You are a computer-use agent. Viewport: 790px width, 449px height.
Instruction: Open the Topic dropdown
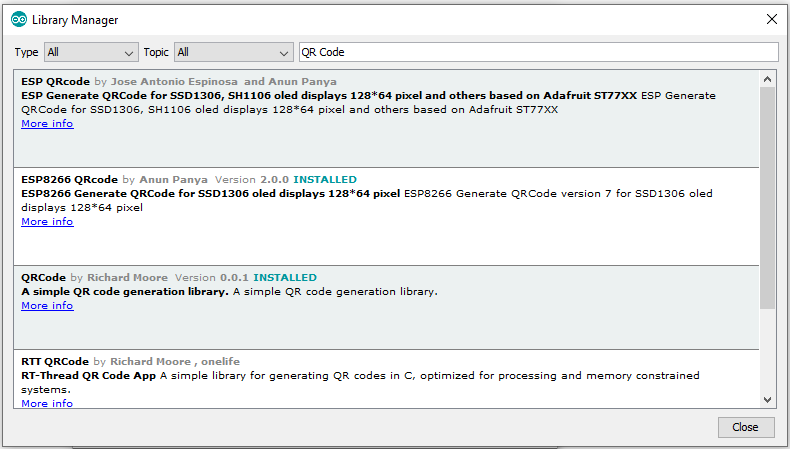click(x=234, y=52)
